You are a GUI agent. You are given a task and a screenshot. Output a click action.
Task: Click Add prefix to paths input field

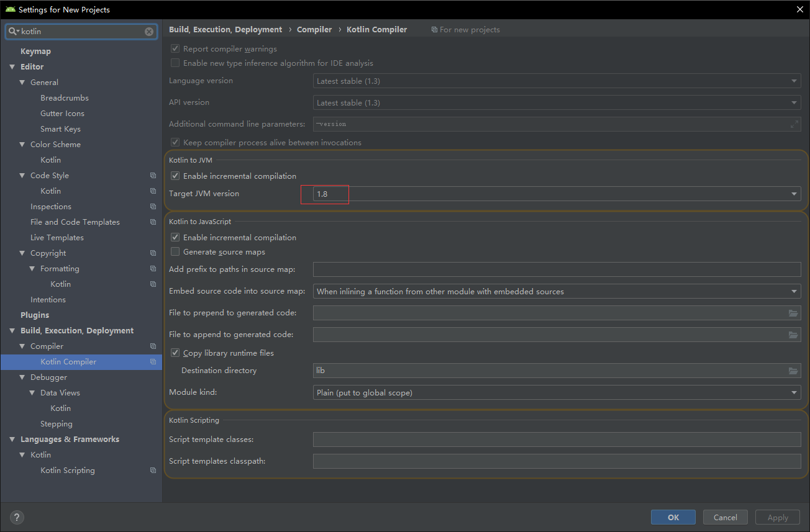coord(557,269)
